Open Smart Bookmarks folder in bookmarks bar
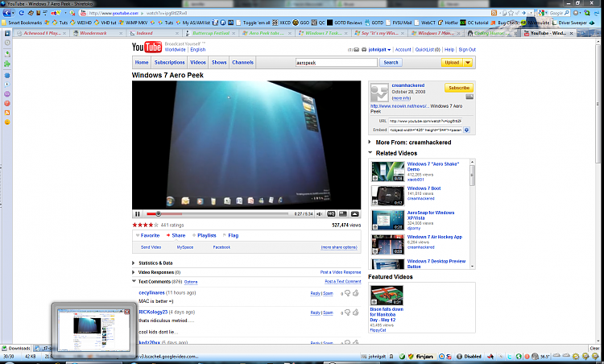Image resolution: width=604 pixels, height=364 pixels. [x=22, y=23]
